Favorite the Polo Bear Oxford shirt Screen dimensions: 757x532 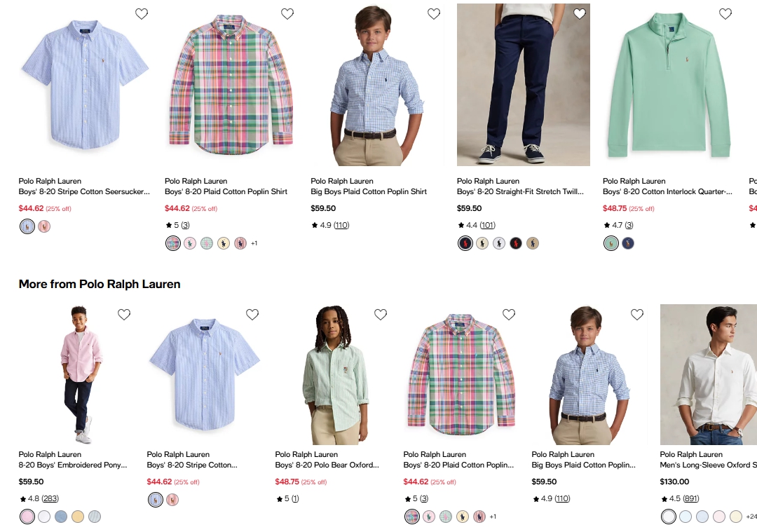click(x=381, y=315)
